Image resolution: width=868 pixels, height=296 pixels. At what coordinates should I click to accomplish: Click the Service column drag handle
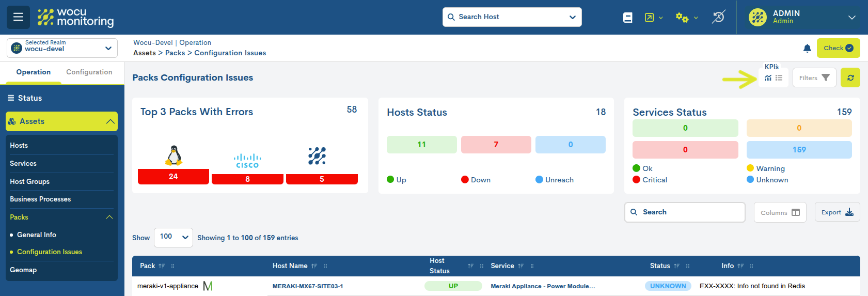coord(532,266)
